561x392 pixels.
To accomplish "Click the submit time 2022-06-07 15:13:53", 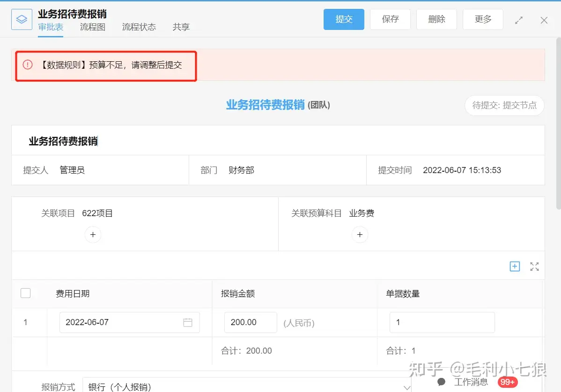I will pyautogui.click(x=462, y=170).
